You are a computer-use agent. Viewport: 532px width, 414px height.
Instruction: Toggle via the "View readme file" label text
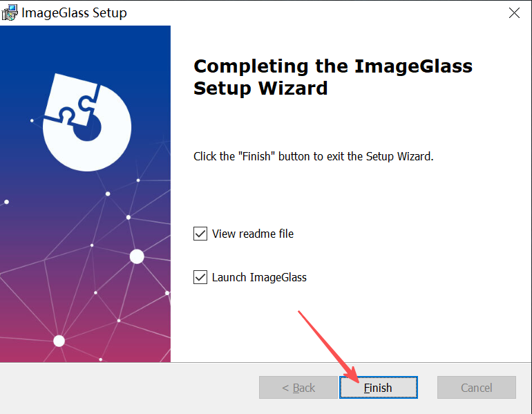tap(253, 234)
